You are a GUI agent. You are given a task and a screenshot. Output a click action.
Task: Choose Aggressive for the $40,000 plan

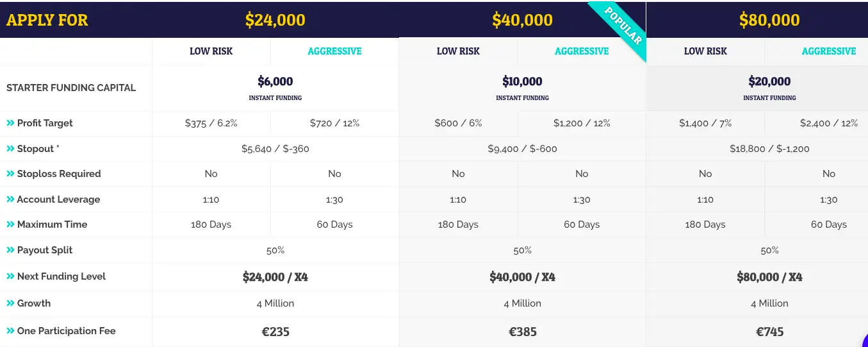click(582, 51)
